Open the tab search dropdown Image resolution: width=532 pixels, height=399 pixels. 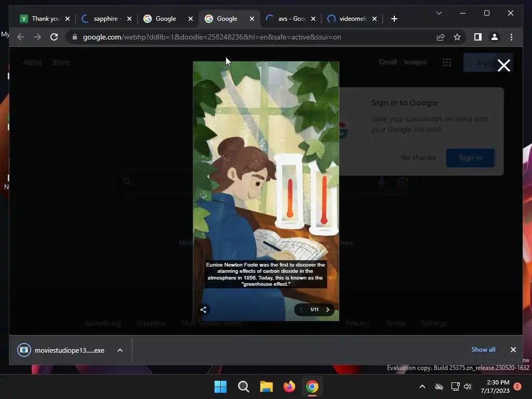coord(438,13)
